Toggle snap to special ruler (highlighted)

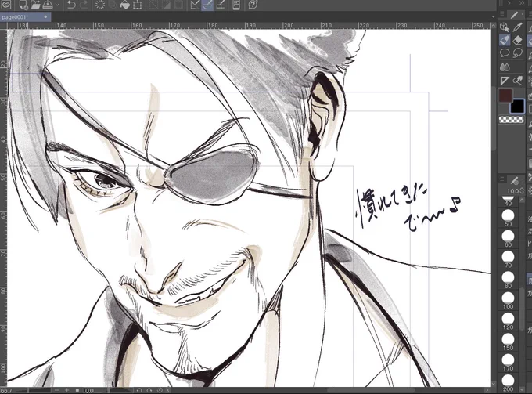pos(207,5)
